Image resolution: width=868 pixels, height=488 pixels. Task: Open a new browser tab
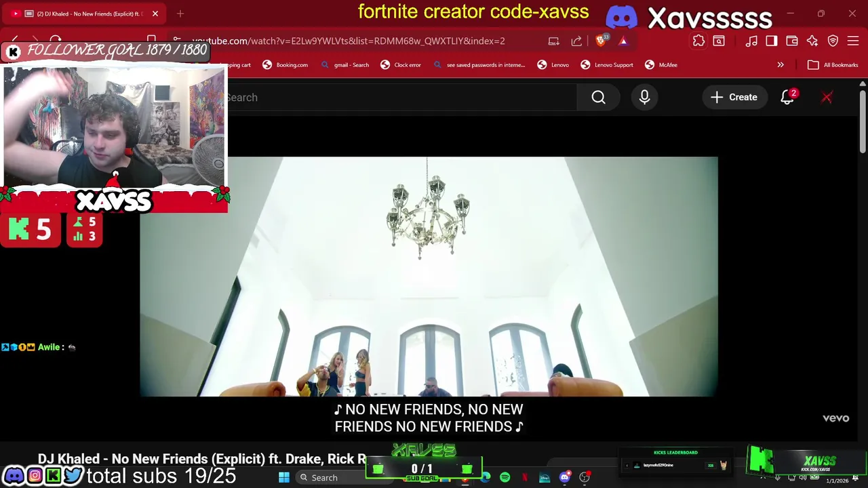[180, 14]
